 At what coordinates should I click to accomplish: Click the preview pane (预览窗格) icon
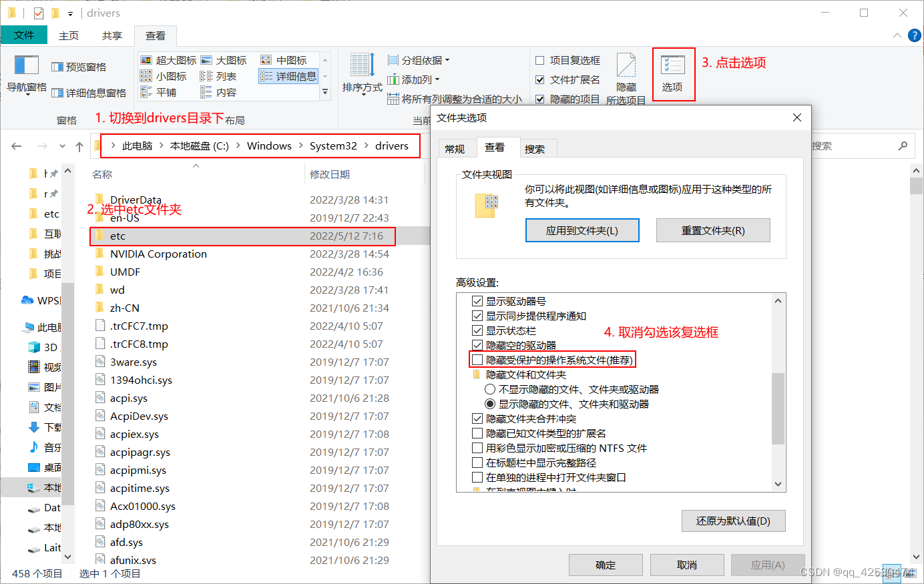tap(57, 67)
